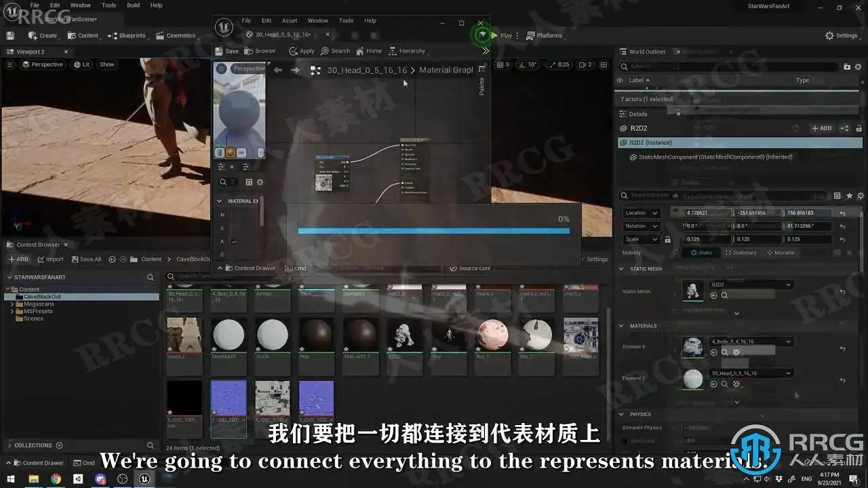The image size is (868, 488).
Task: Click the ADD component button in Details
Action: 822,128
